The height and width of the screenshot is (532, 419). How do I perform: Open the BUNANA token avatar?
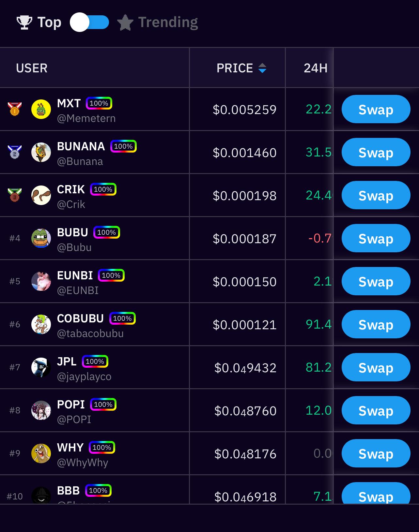(41, 152)
